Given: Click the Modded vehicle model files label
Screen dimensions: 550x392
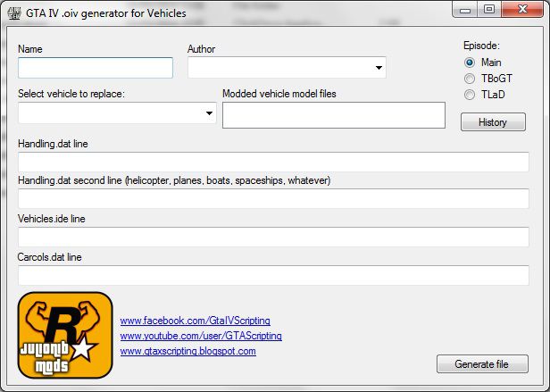Looking at the screenshot, I should 279,94.
